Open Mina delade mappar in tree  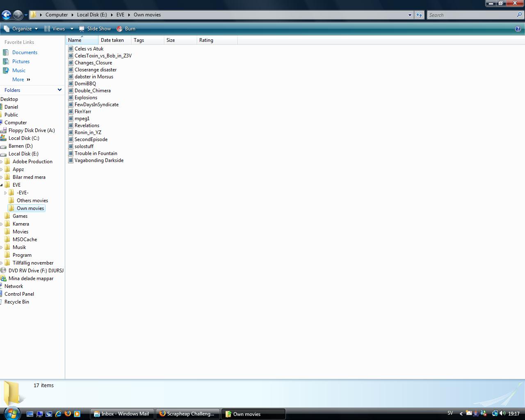[x=31, y=278]
